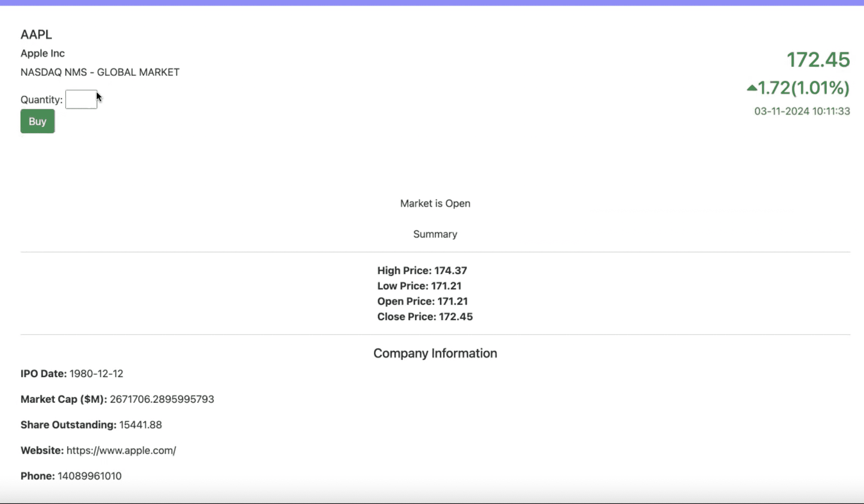Click the Apple Inc company name
The width and height of the screenshot is (864, 504).
click(42, 53)
